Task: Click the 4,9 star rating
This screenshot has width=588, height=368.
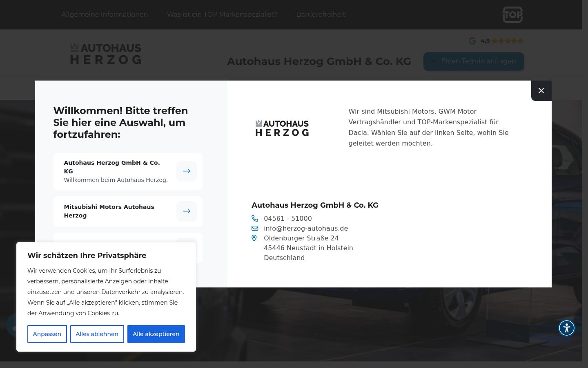Action: pyautogui.click(x=502, y=41)
